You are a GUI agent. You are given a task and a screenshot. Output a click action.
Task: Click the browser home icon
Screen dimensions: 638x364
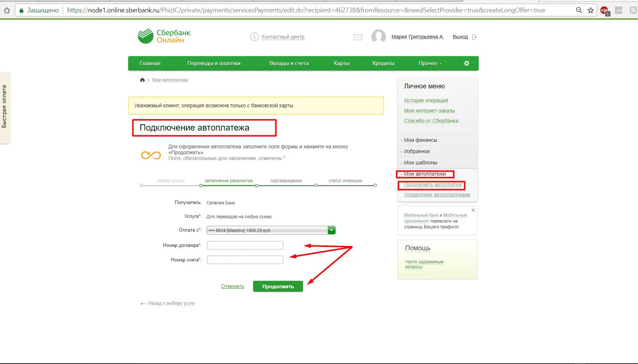7,10
